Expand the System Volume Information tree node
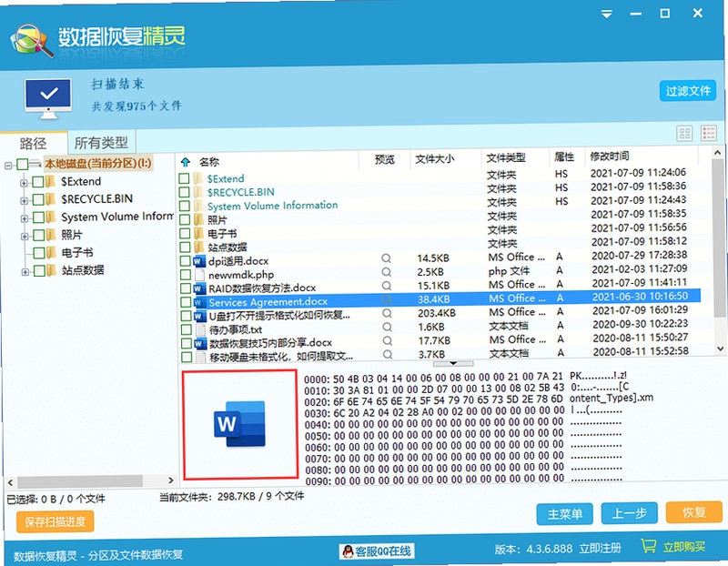 (25, 218)
